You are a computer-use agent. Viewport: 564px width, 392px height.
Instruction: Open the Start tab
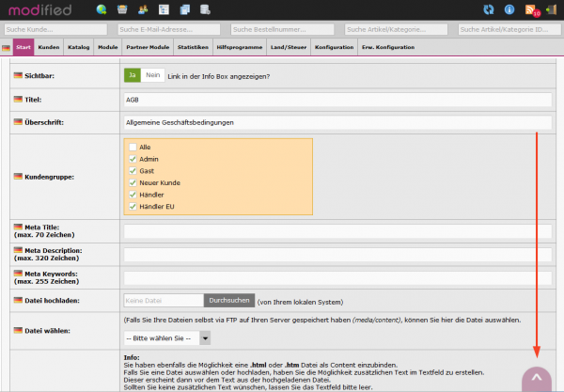pos(23,47)
